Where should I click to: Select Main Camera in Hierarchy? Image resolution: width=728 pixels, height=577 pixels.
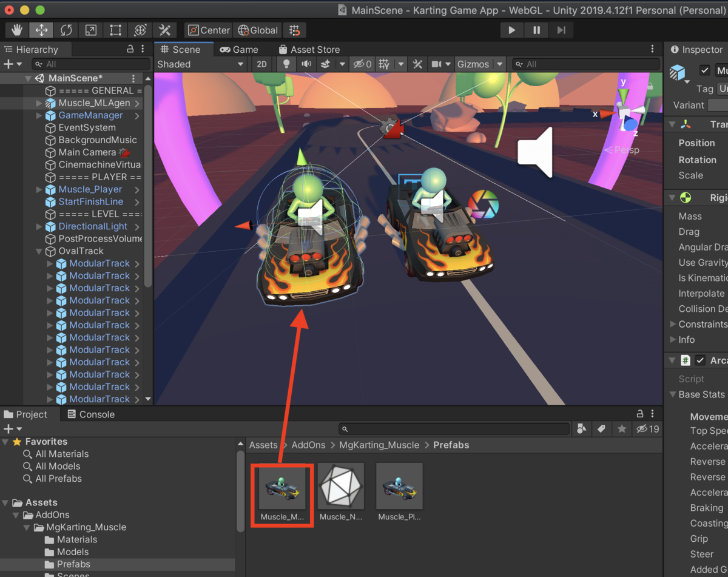pyautogui.click(x=87, y=152)
